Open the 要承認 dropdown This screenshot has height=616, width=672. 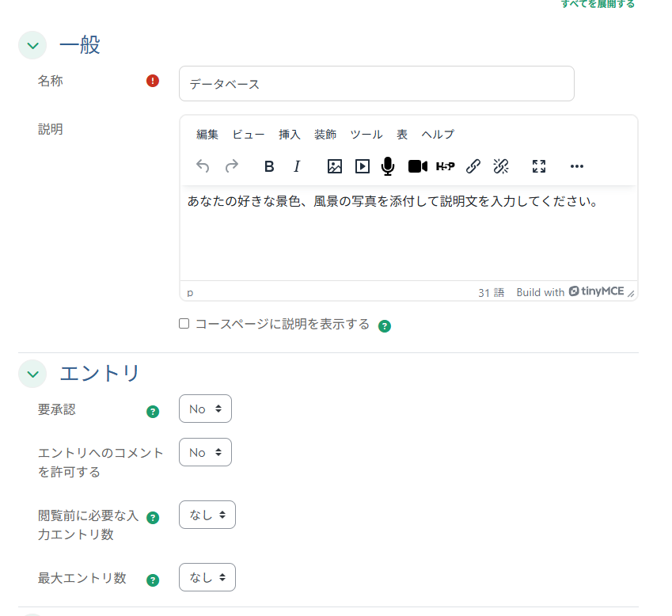coord(205,409)
